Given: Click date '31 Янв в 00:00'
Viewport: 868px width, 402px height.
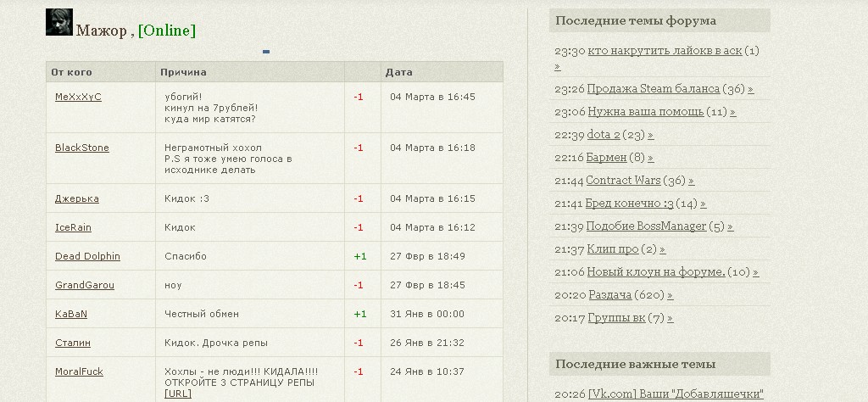Looking at the screenshot, I should tap(427, 314).
